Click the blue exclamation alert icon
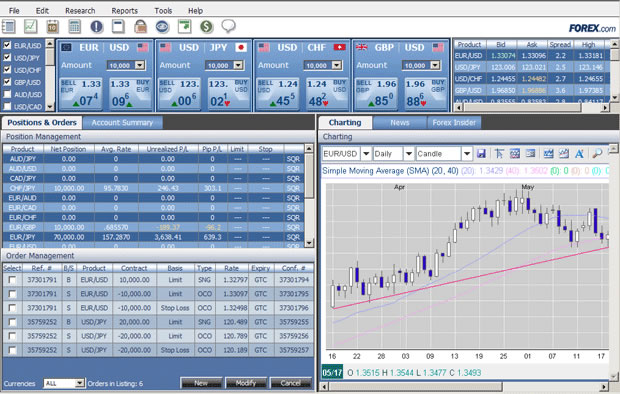620x394 pixels. pos(96,27)
